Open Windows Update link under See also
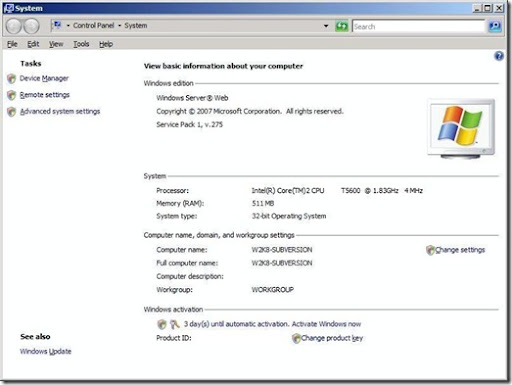 [x=46, y=351]
